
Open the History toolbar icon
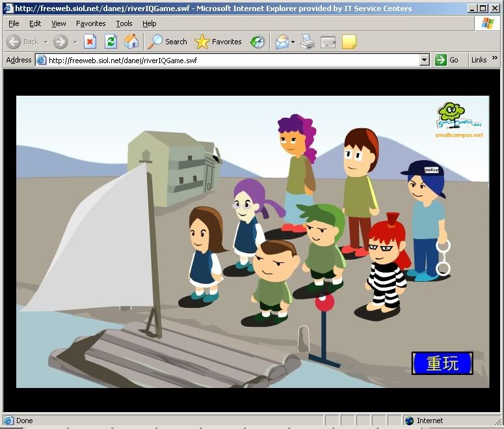(x=258, y=42)
